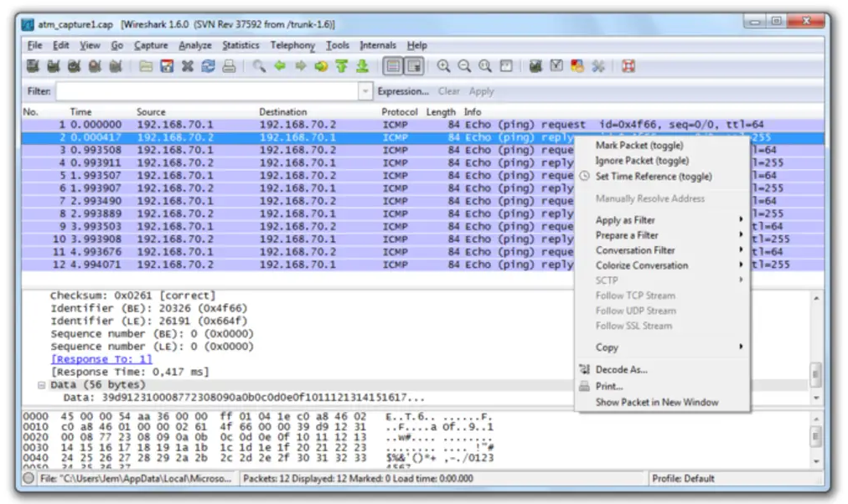Screen dimensions: 848x504
Task: Toggle Colorize Packet List button
Action: (x=393, y=66)
